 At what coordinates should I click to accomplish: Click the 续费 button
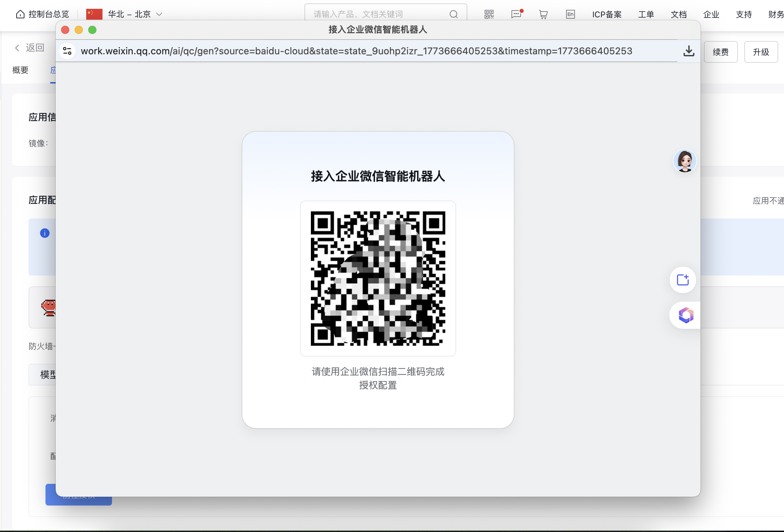point(721,52)
